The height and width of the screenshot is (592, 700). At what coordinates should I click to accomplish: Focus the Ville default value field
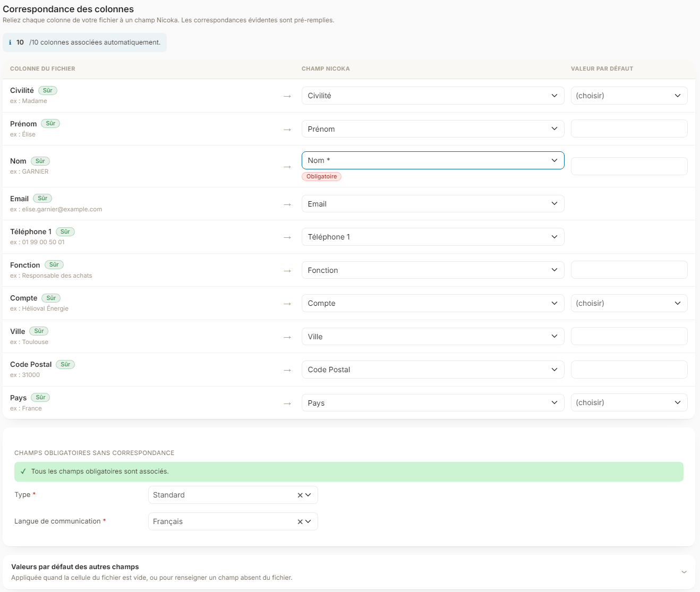tap(629, 336)
